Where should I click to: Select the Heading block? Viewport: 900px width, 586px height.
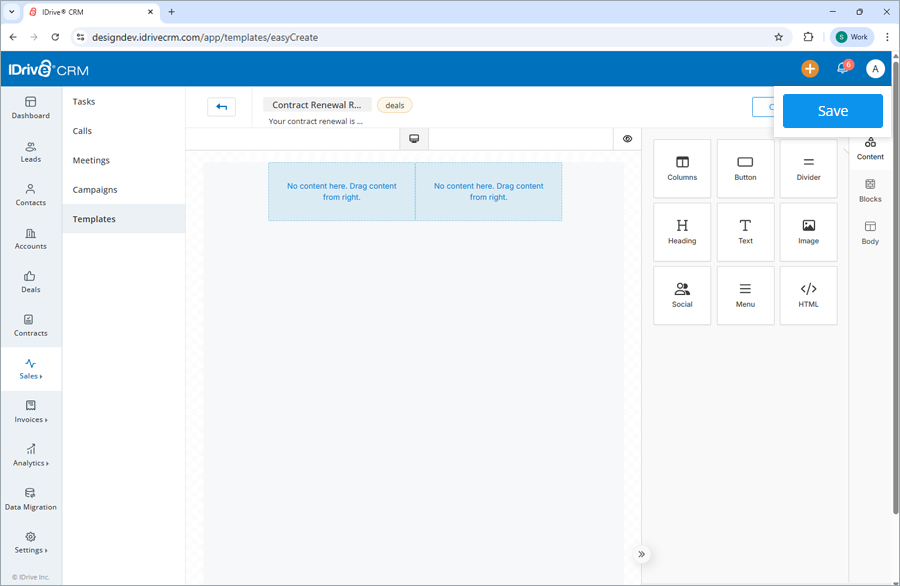[682, 231]
